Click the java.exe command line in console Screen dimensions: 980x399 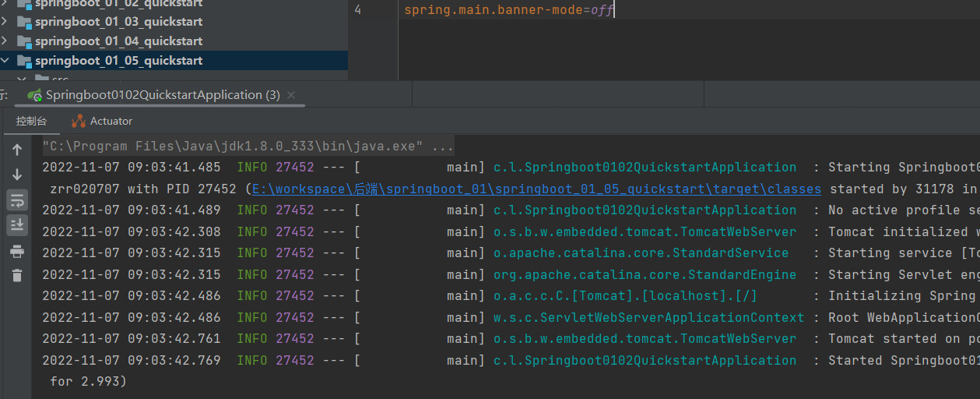tap(248, 147)
